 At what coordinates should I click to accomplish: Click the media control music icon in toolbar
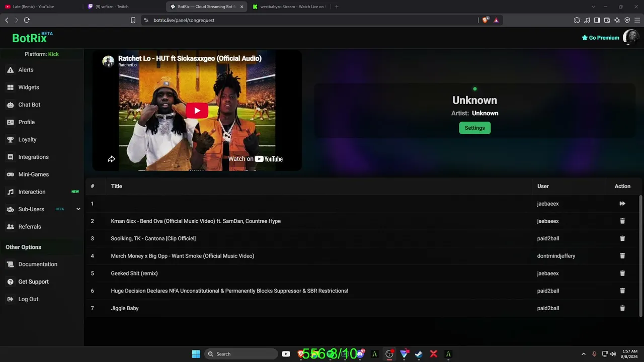point(587,20)
